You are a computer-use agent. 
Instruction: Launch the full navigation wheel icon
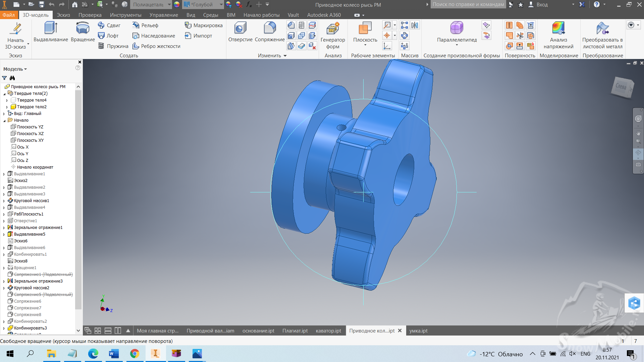click(x=638, y=119)
